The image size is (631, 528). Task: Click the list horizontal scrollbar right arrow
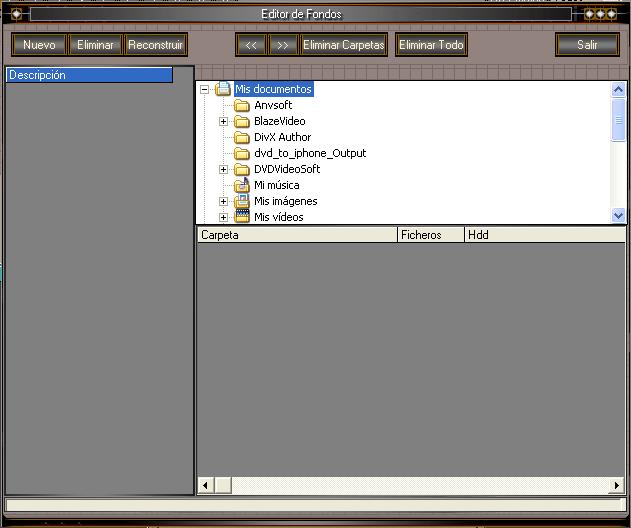617,485
